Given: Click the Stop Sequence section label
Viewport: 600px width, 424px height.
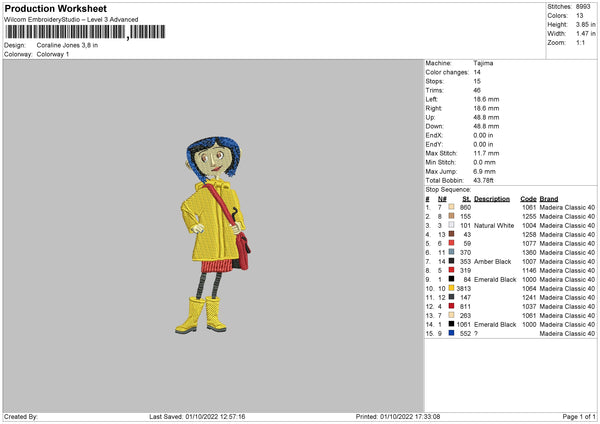Looking at the screenshot, I should tap(447, 188).
